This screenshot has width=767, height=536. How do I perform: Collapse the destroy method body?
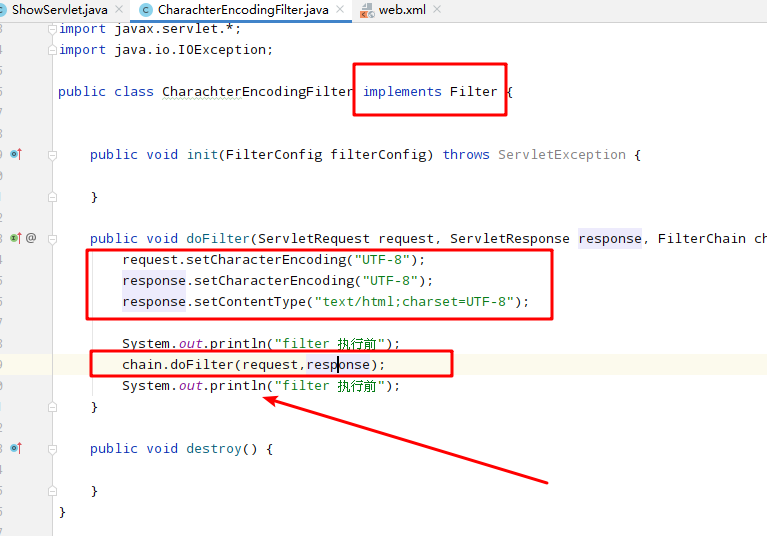tap(52, 449)
